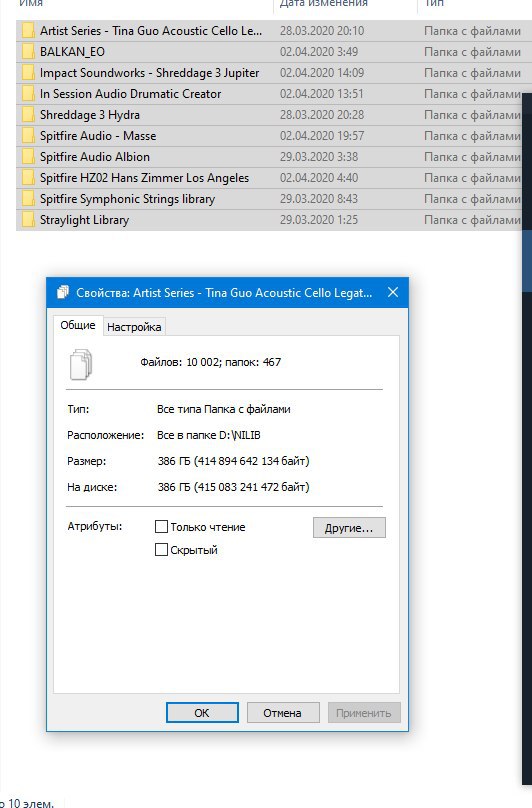Sort by the Дата изменения column header
The image size is (532, 808).
tap(324, 4)
